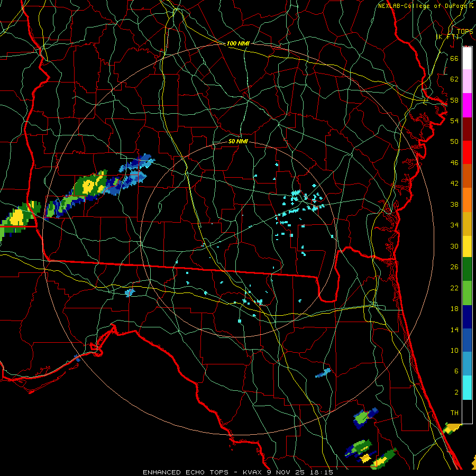Image resolution: width=476 pixels, height=476 pixels.
Task: Select the dark red (maroon) legend swatch
Action: pos(467,129)
